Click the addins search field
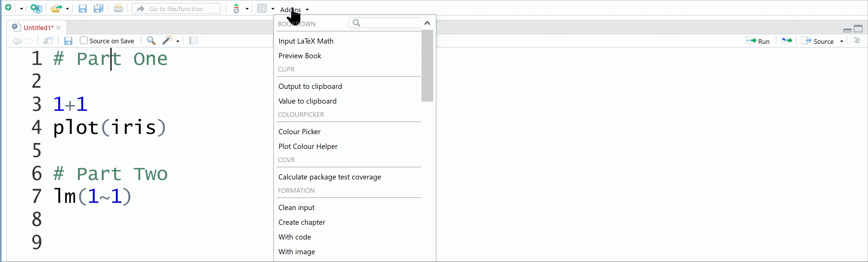The image size is (868, 262). pyautogui.click(x=385, y=23)
